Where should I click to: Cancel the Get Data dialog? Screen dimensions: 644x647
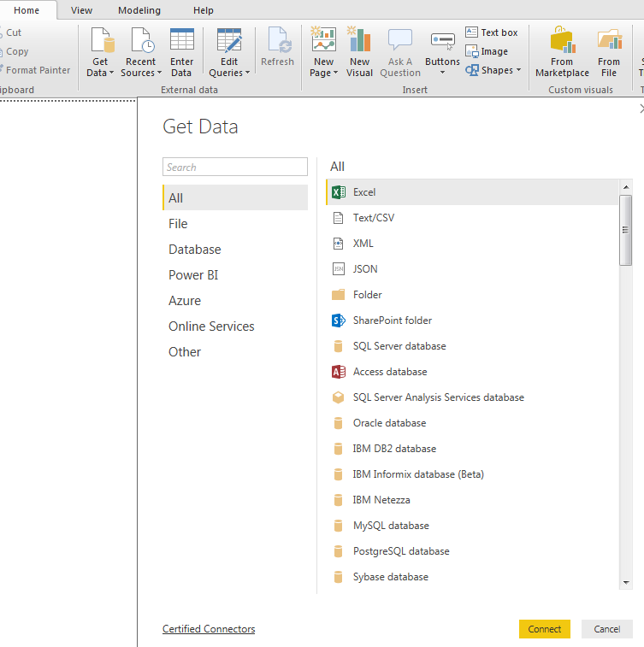(x=607, y=629)
